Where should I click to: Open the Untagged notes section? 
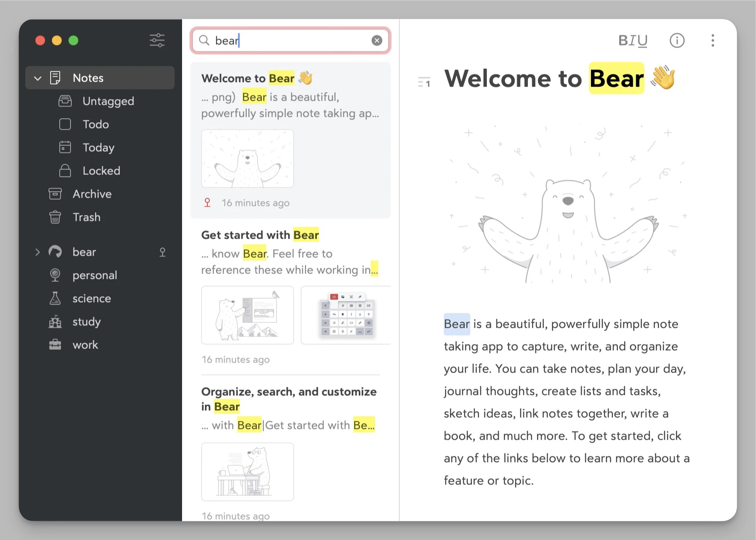pos(108,101)
